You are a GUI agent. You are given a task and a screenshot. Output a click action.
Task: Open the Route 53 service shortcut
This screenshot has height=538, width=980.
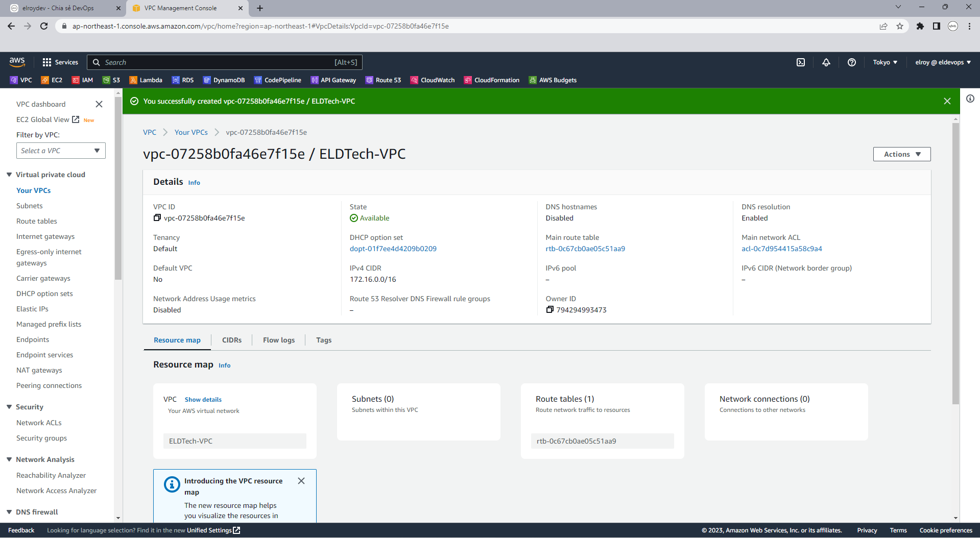[x=383, y=80]
